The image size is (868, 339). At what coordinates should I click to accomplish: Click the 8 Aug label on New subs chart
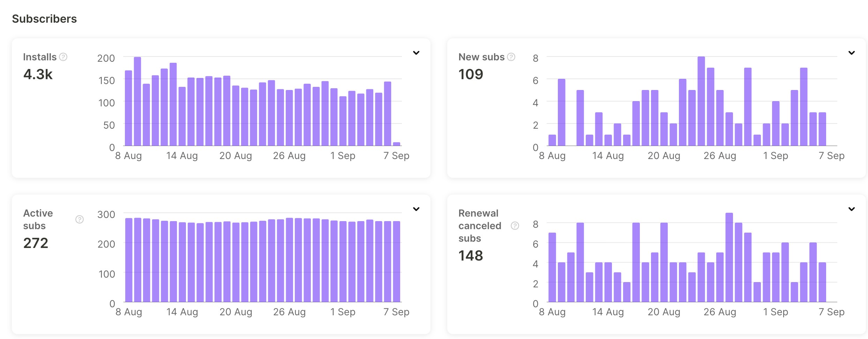(552, 156)
